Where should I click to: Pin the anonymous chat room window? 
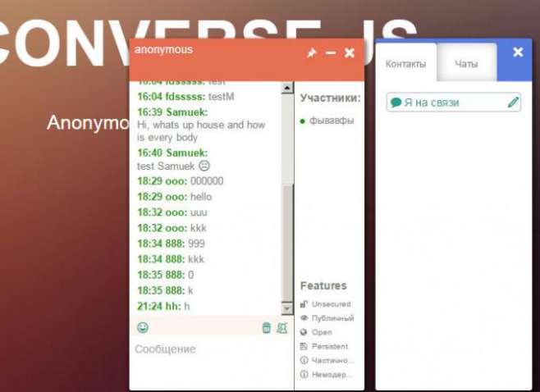coord(312,53)
